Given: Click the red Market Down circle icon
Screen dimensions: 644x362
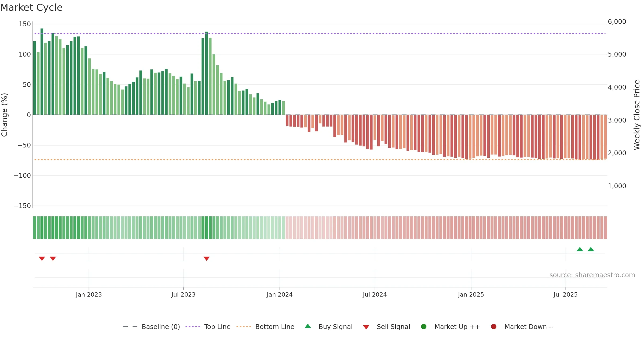Looking at the screenshot, I should click(x=493, y=327).
